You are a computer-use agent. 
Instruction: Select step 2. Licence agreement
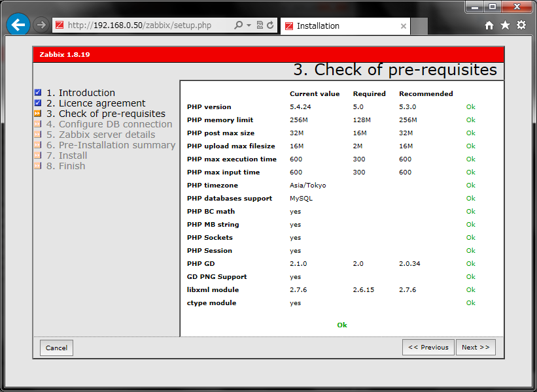point(96,103)
